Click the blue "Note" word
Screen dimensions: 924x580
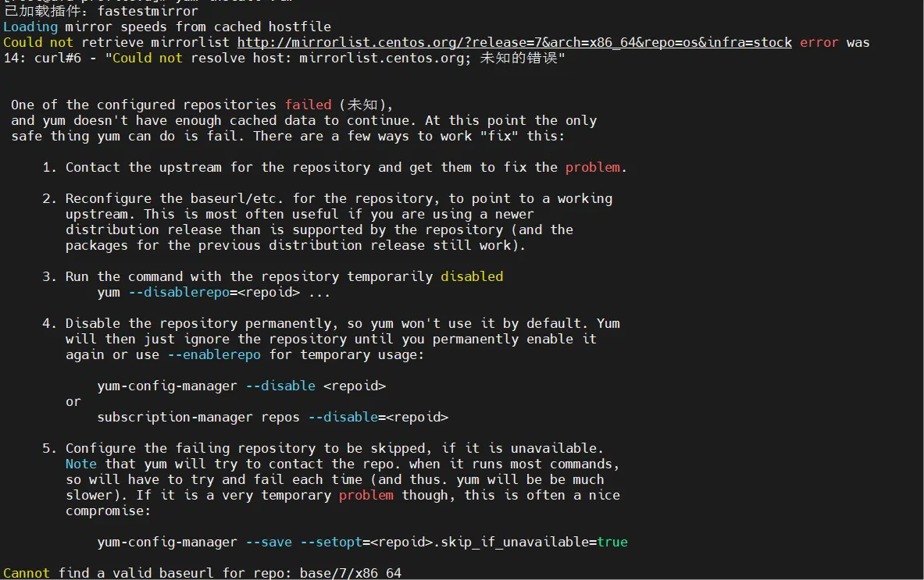point(81,464)
